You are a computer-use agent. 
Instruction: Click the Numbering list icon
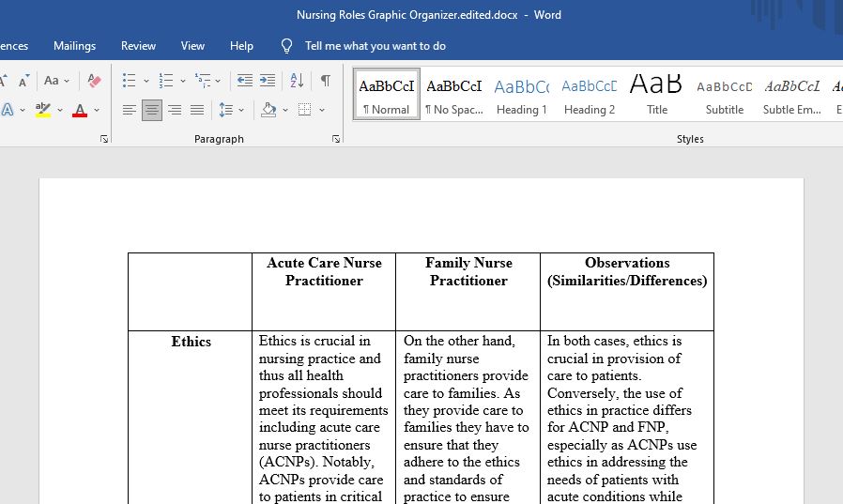tap(166, 81)
